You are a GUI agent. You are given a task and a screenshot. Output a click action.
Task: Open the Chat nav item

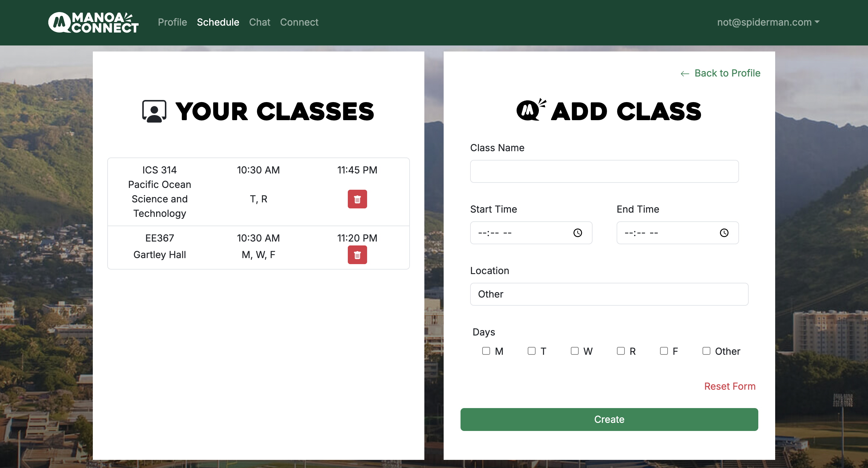259,22
